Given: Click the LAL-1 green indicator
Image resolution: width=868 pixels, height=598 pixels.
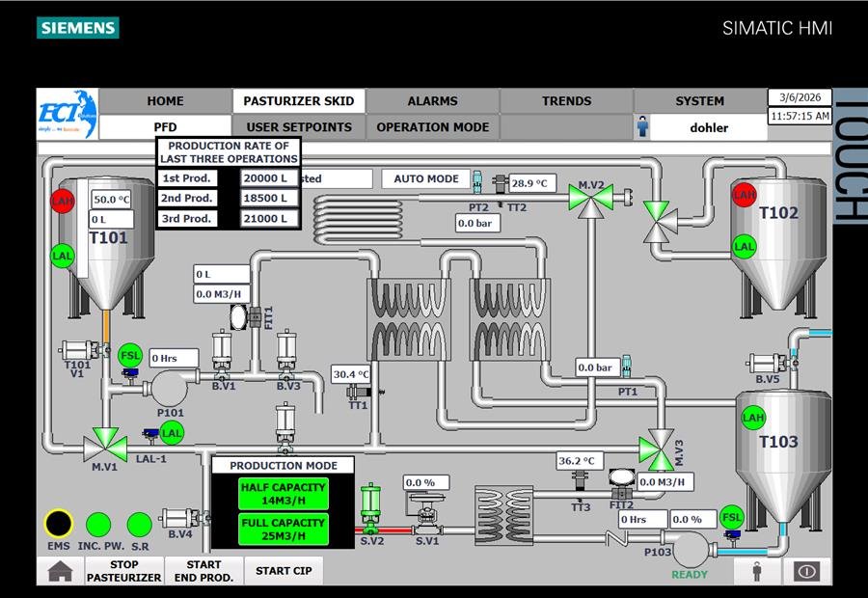Looking at the screenshot, I should point(172,433).
